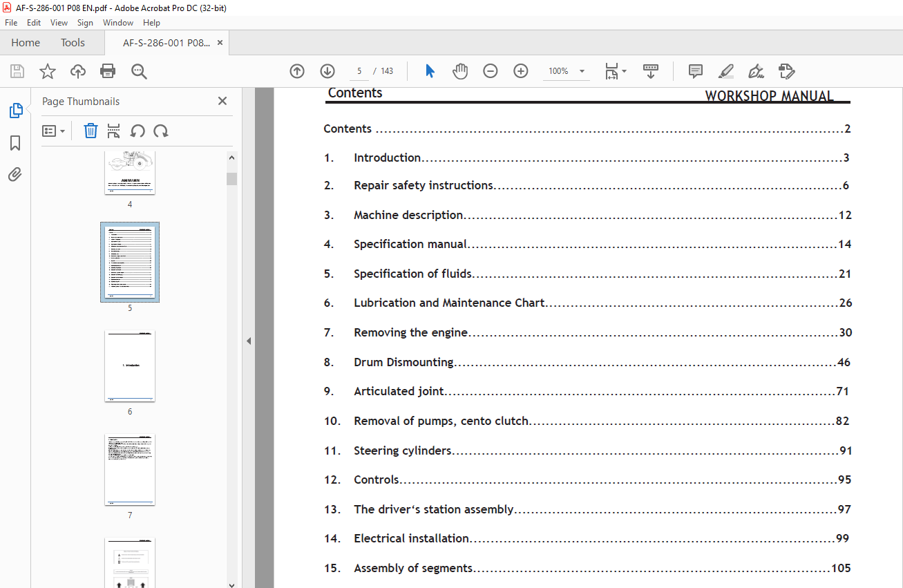Add a comment with the note icon
This screenshot has height=588, width=903.
click(696, 71)
